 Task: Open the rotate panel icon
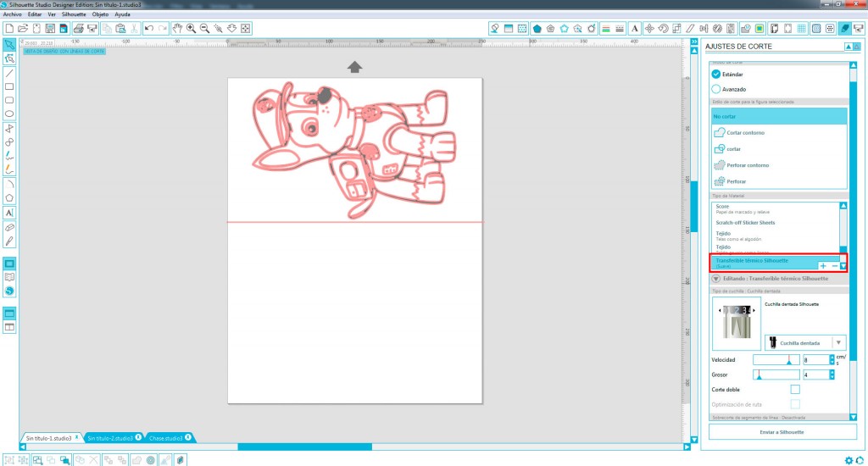[x=663, y=28]
